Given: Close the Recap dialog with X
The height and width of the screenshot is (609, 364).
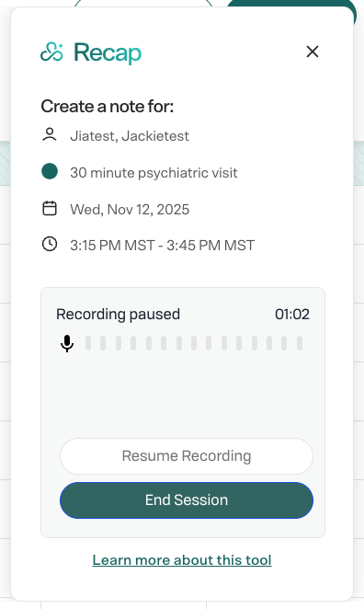Looking at the screenshot, I should [x=313, y=52].
